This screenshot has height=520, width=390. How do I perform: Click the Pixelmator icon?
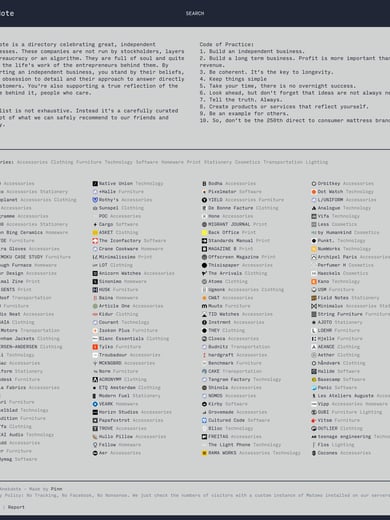pos(204,192)
